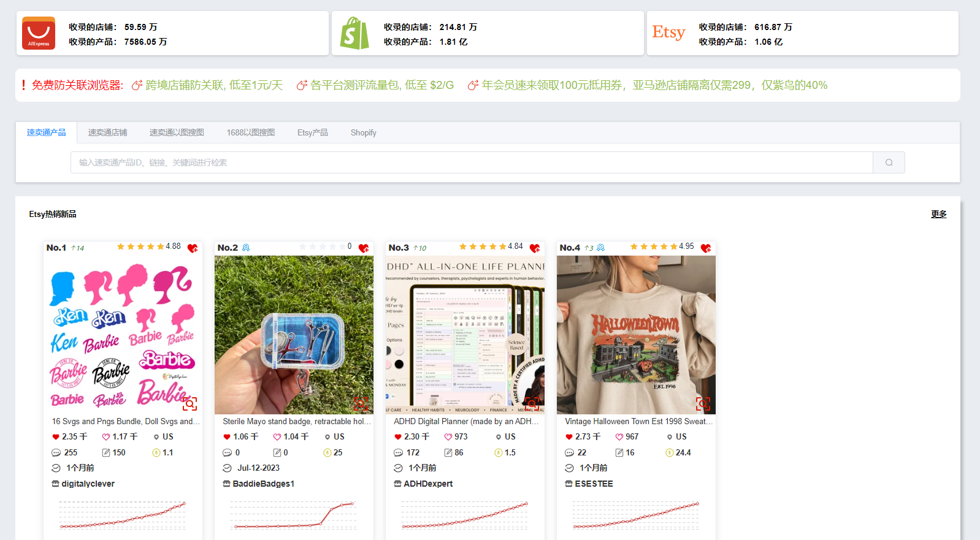This screenshot has width=980, height=540.
Task: Open the 各平台测评流量包 promo link
Action: pos(382,85)
